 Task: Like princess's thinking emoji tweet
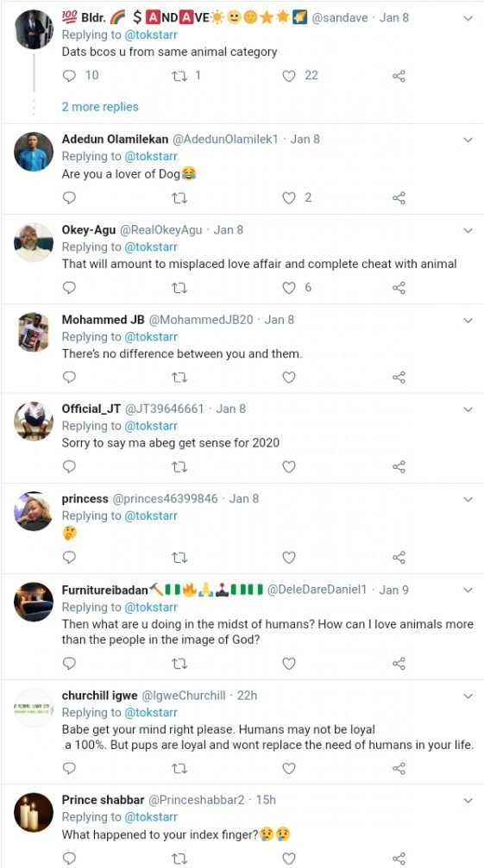(289, 557)
